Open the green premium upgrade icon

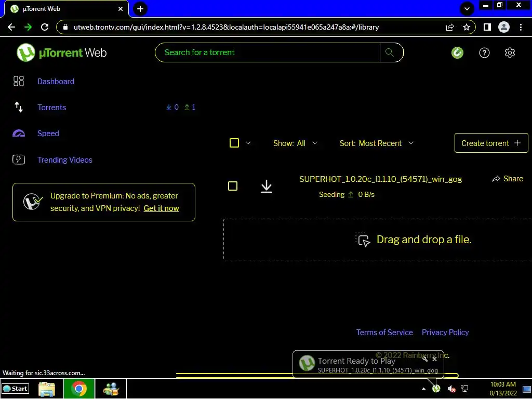[457, 52]
